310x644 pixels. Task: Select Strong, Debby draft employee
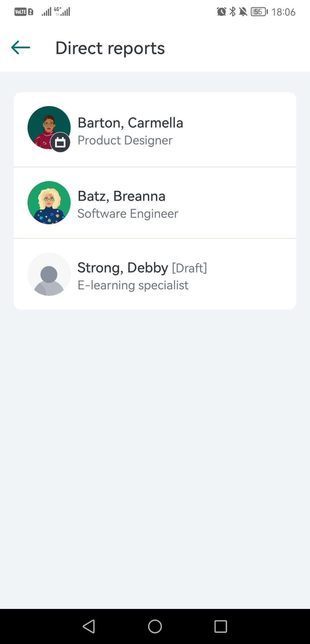pos(123,268)
